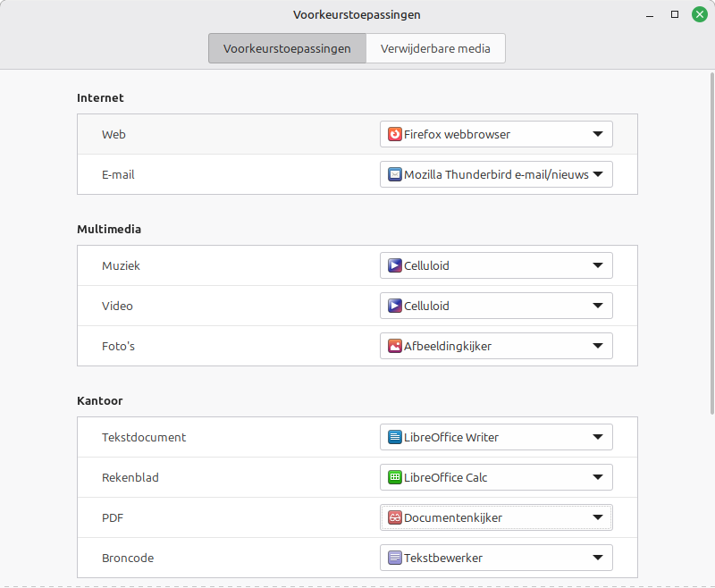Expand the PDF arrow beside Documentenkijker

[598, 517]
